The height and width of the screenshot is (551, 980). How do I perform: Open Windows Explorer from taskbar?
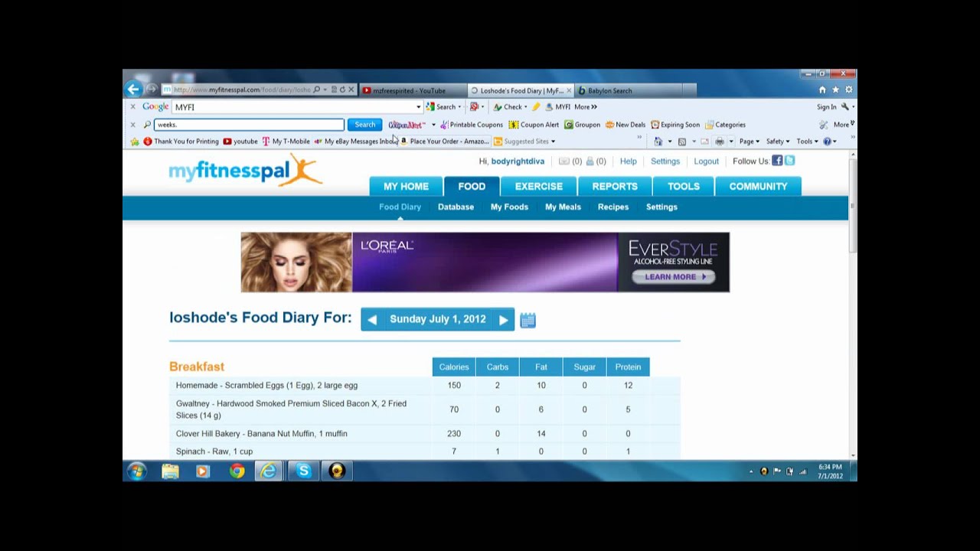[170, 471]
